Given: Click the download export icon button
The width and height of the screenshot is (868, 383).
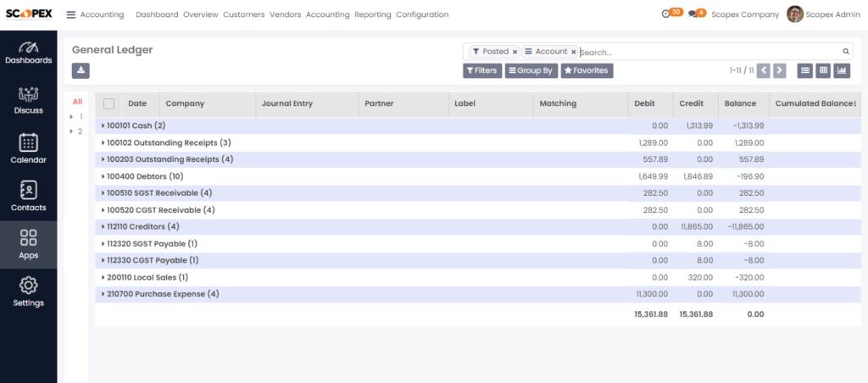Looking at the screenshot, I should 81,70.
